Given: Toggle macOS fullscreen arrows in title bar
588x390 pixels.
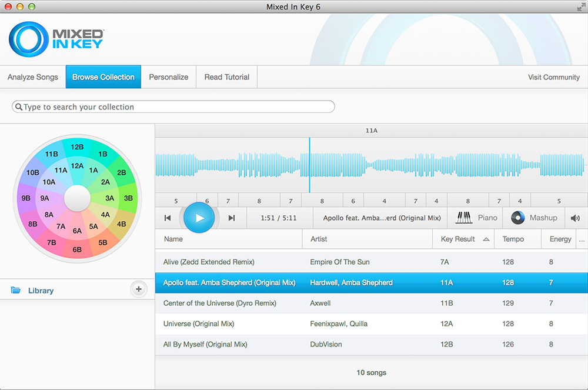Looking at the screenshot, I should pos(580,6).
